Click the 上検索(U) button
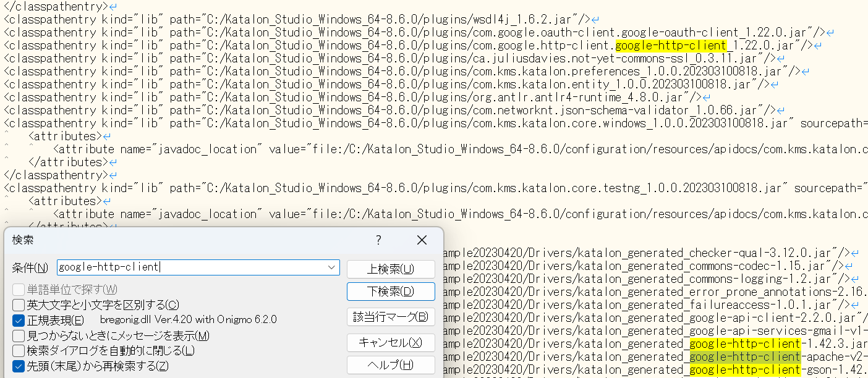Screen dimensions: 868x378 click(391, 269)
